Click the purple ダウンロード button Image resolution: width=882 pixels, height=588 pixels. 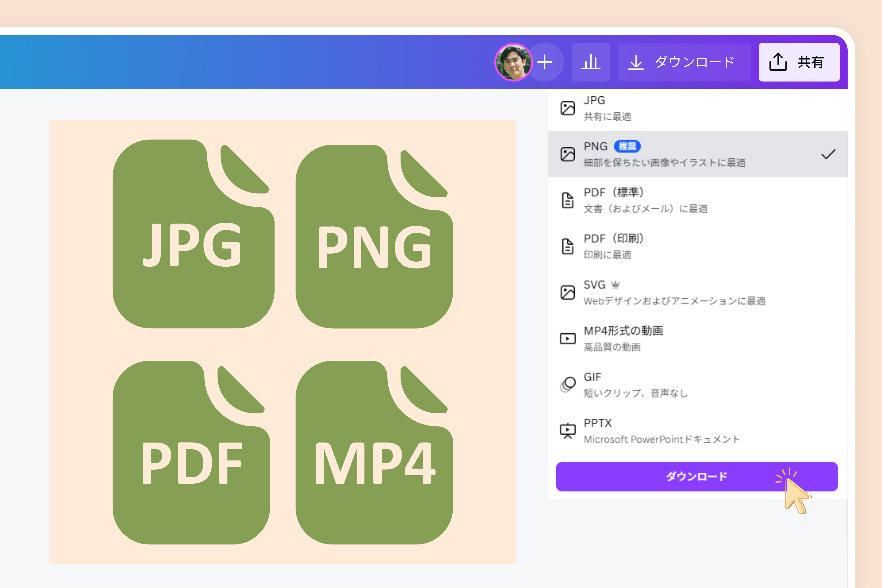click(697, 477)
